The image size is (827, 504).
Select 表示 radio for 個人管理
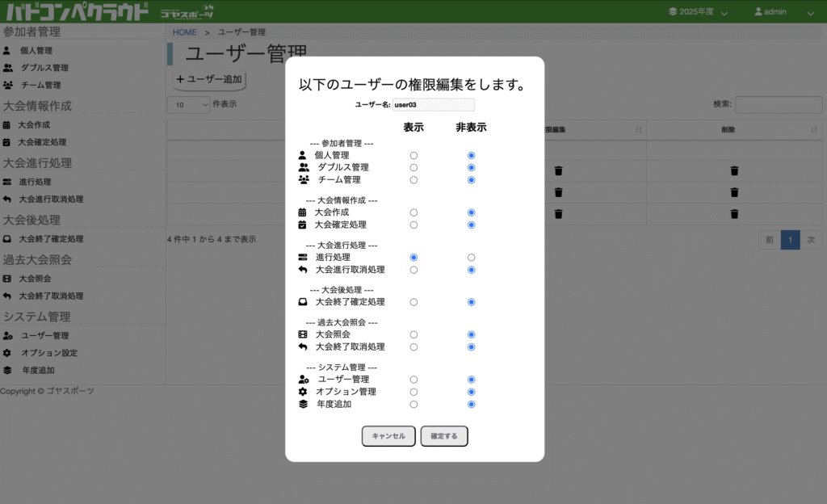(413, 155)
